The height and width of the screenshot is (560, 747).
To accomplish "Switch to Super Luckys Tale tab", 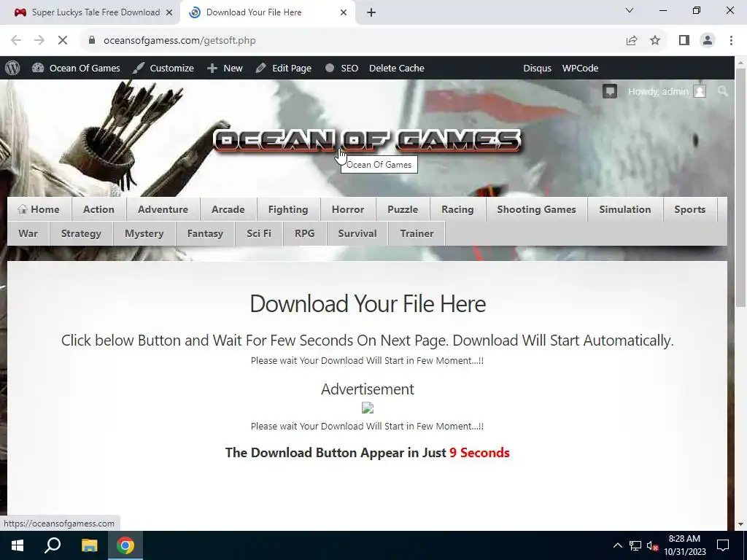I will point(96,12).
